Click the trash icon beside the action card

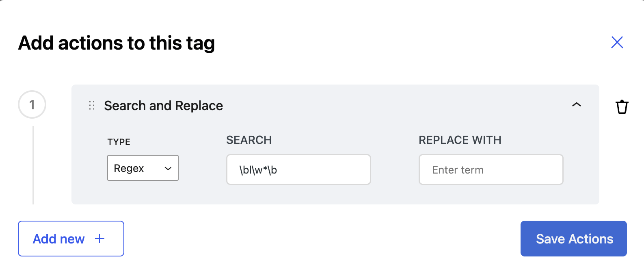pos(622,106)
